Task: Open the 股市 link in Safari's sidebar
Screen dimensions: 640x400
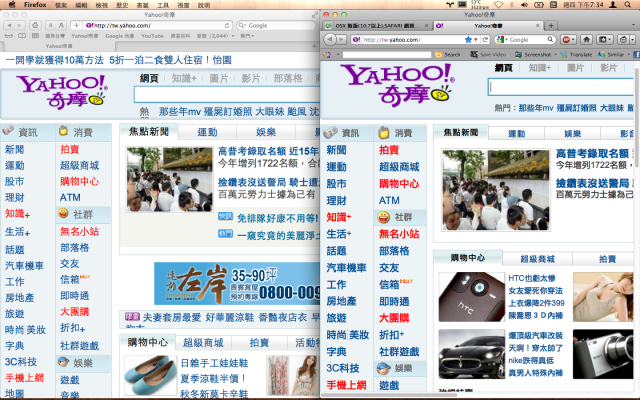Action: pyautogui.click(x=15, y=182)
